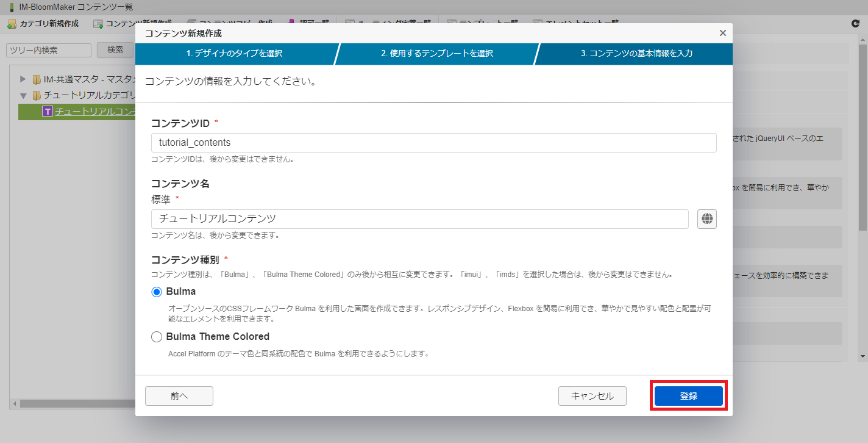Viewport: 868px width, 443px height.
Task: Click the コンテンツ名 標準 input field
Action: coord(420,219)
